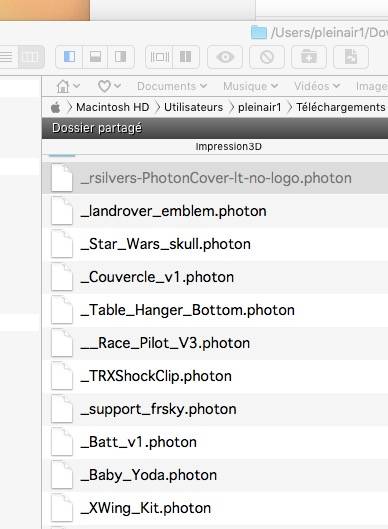Select the list view icon
The image size is (388, 529).
click(x=6, y=57)
